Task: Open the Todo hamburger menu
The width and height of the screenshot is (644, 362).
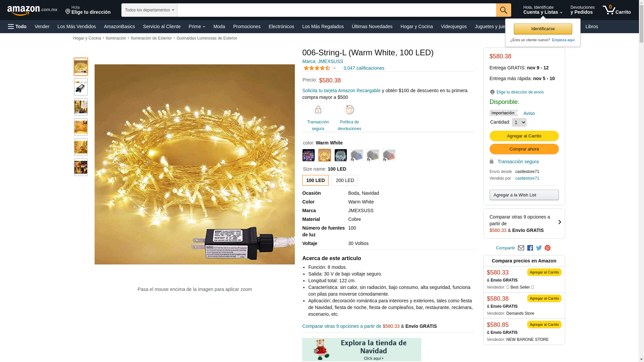Action: point(17,26)
